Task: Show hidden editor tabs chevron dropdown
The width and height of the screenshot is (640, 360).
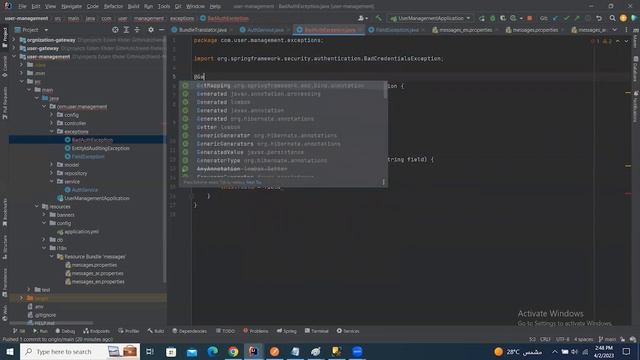Action: 614,30
